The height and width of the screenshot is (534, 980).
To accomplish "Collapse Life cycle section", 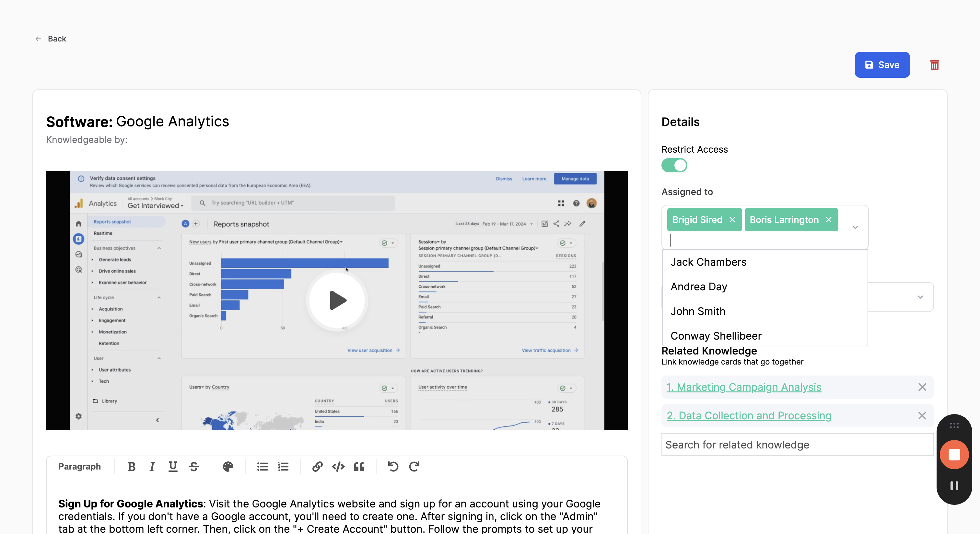I will coord(159,297).
